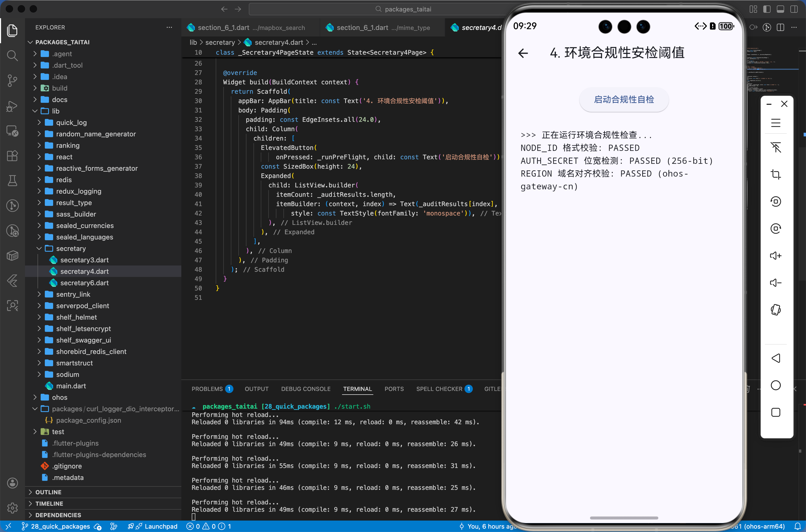Switch to the DEBUG CONSOLE tab
The image size is (806, 532).
tap(306, 389)
